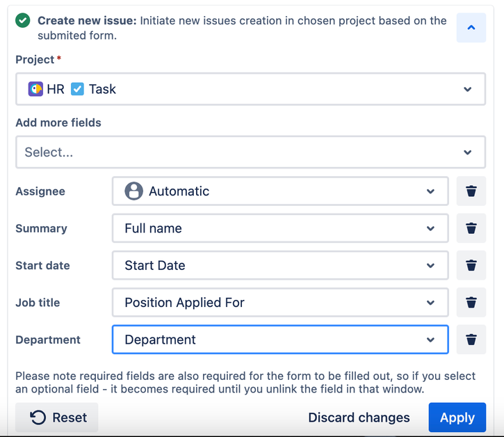Click the Automatic assignee avatar icon

[133, 191]
